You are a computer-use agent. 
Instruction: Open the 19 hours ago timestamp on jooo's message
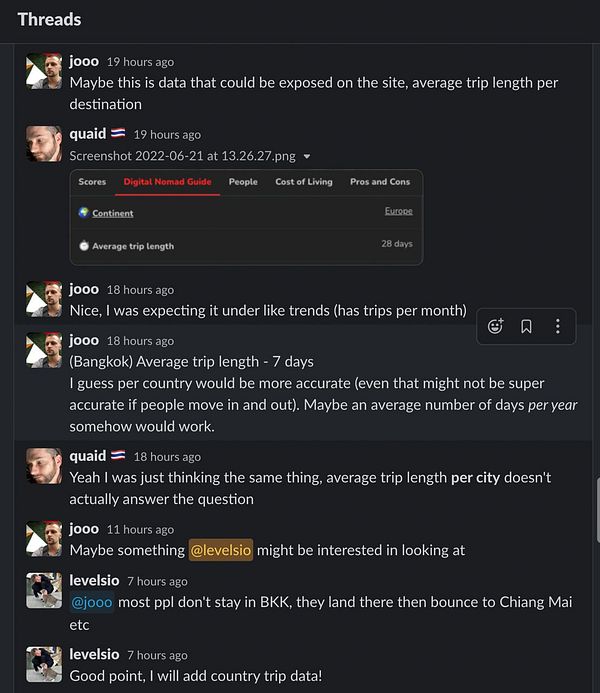pos(140,62)
